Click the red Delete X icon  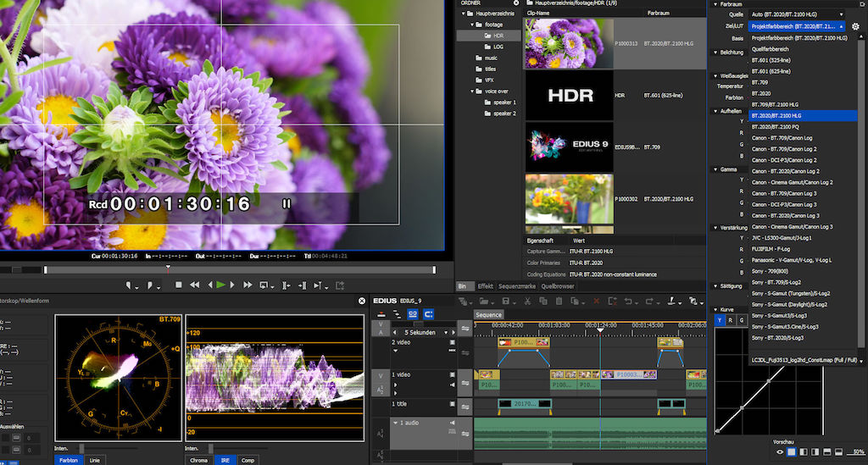point(596,302)
